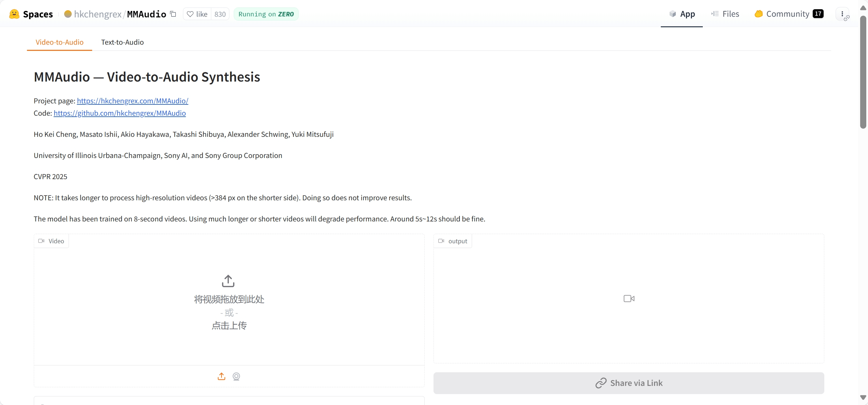Viewport: 868px width, 405px height.
Task: Select the Video-to-Audio tab
Action: (x=59, y=42)
